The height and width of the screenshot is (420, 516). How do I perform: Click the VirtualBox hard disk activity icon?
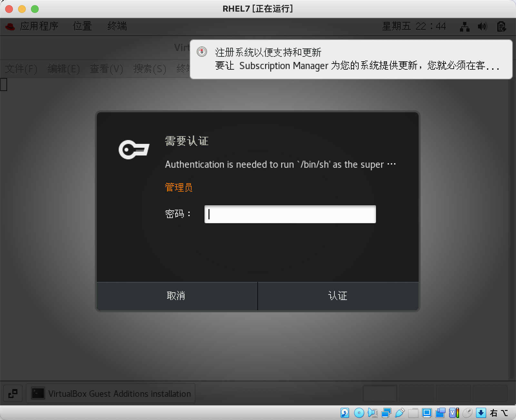[345, 413]
